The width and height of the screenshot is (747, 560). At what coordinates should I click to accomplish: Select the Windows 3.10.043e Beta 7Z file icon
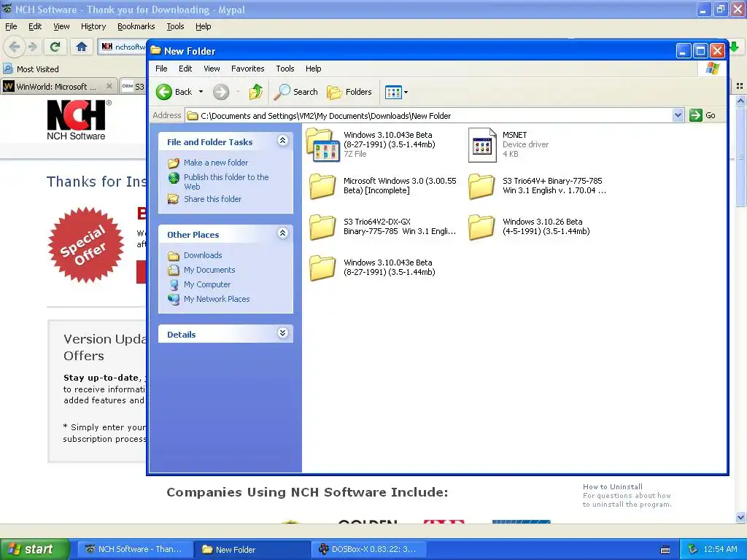click(322, 145)
